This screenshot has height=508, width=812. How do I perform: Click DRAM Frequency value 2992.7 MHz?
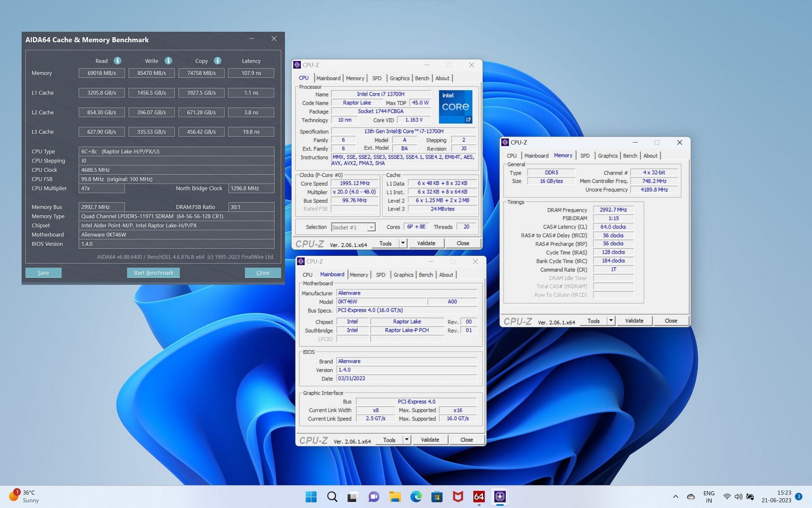point(613,210)
